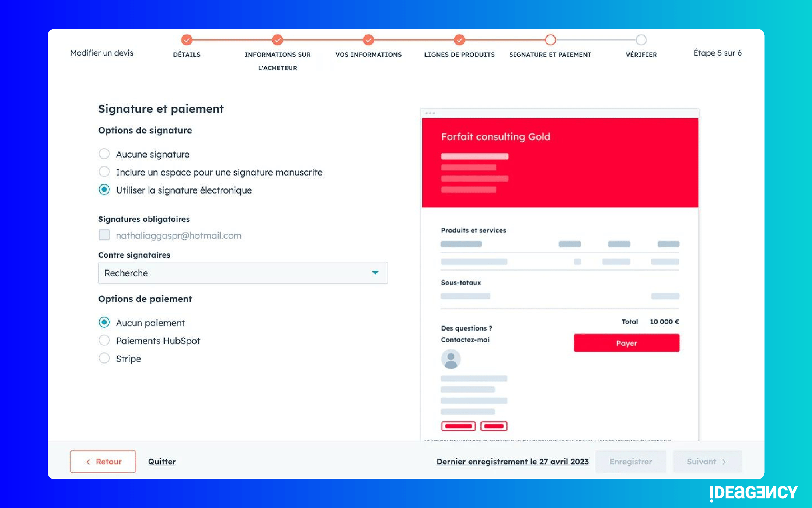Select the Aucune signature radio option
Viewport: 812px width, 508px height.
point(104,154)
